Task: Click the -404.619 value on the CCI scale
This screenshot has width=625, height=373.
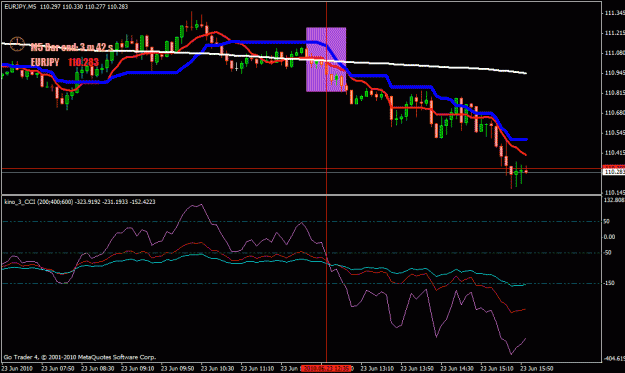Action: (x=614, y=359)
